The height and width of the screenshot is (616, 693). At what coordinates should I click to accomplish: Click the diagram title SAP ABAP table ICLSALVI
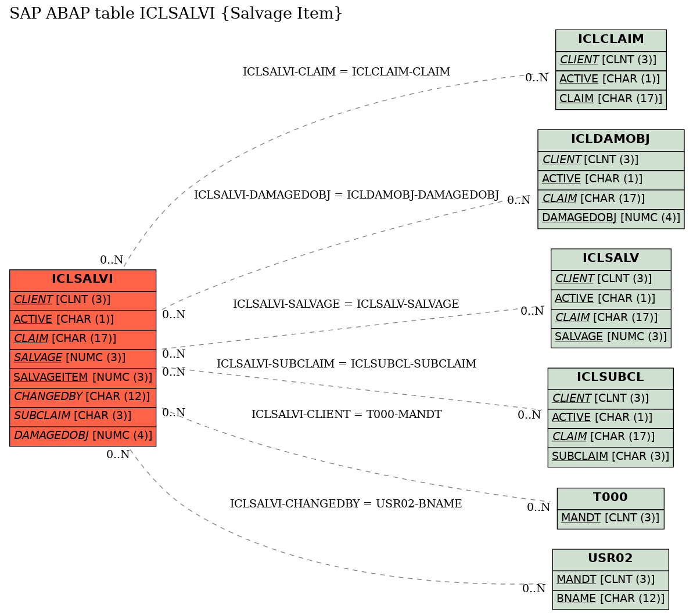pyautogui.click(x=176, y=13)
